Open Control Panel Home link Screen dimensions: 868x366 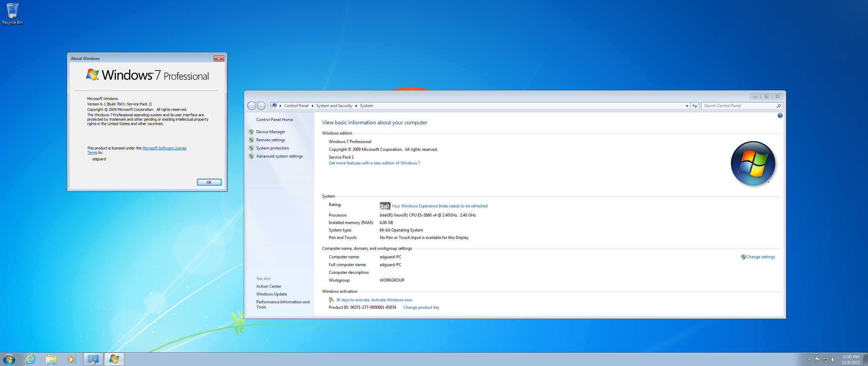(275, 120)
